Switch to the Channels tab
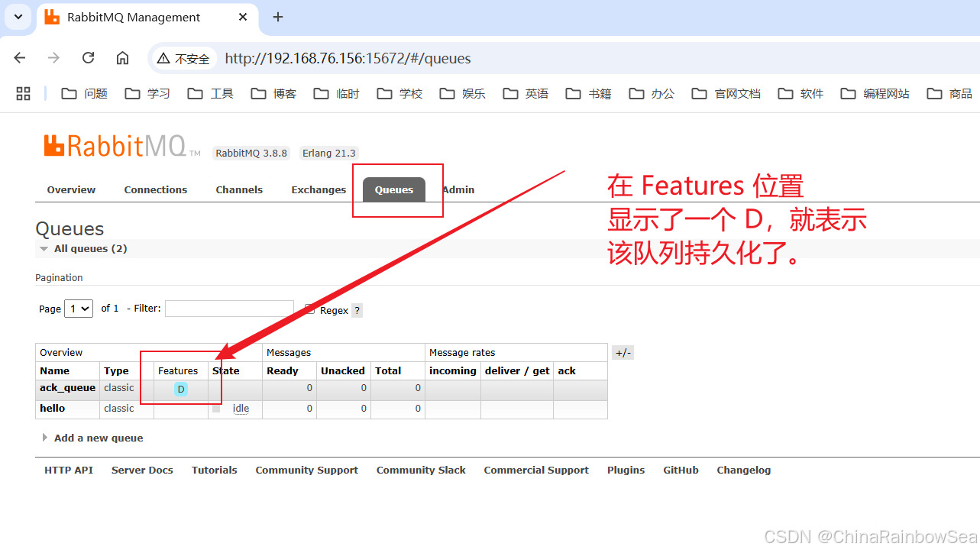This screenshot has height=553, width=980. pyautogui.click(x=239, y=189)
